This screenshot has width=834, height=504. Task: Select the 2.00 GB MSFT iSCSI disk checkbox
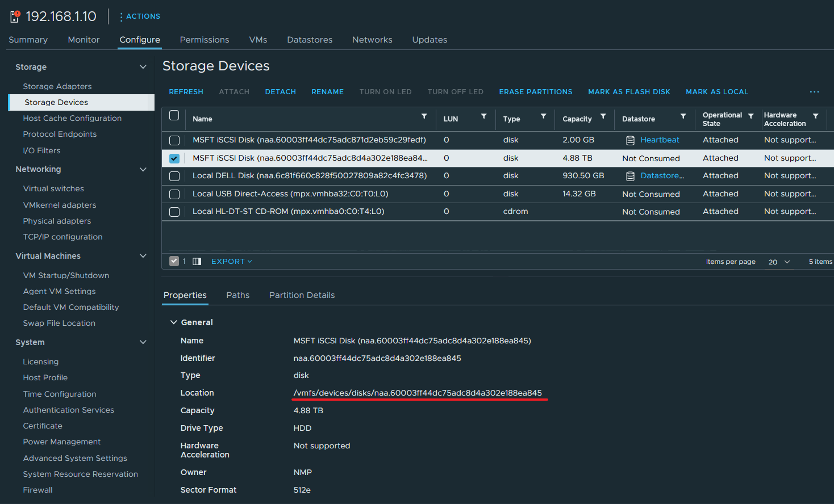coord(174,140)
